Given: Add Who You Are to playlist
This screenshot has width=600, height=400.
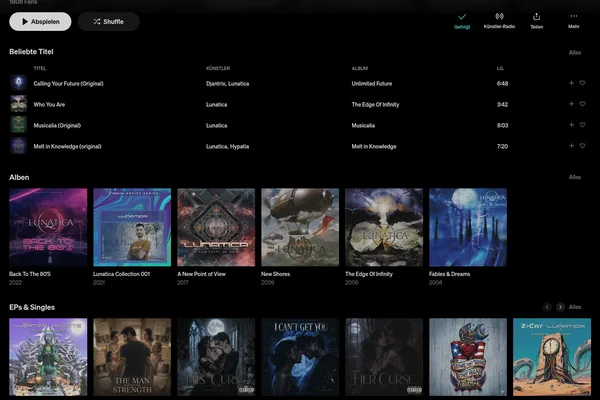Looking at the screenshot, I should click(x=571, y=104).
